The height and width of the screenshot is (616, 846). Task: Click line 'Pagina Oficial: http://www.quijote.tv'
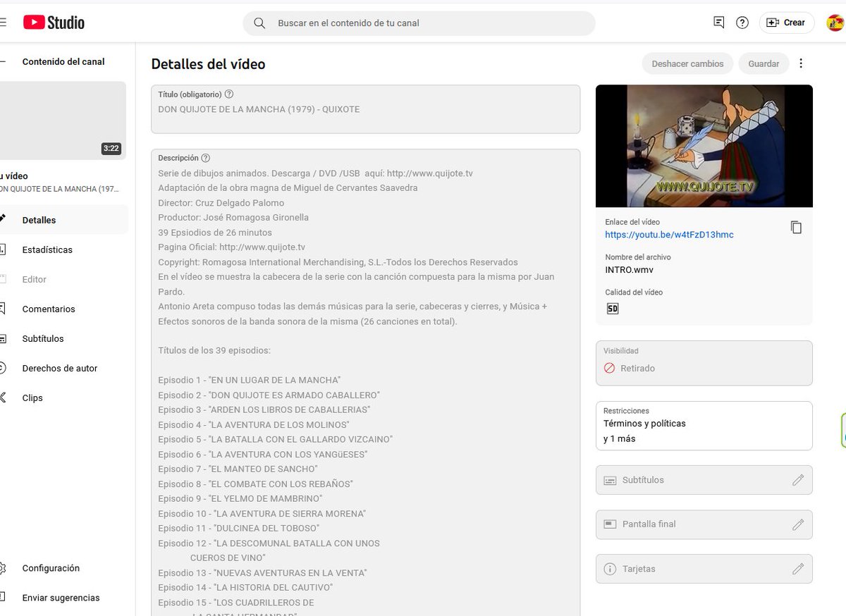click(232, 247)
